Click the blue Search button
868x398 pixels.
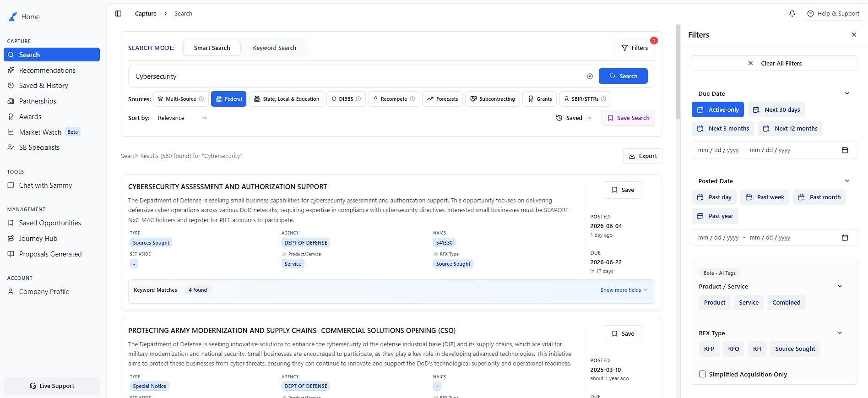pos(623,76)
